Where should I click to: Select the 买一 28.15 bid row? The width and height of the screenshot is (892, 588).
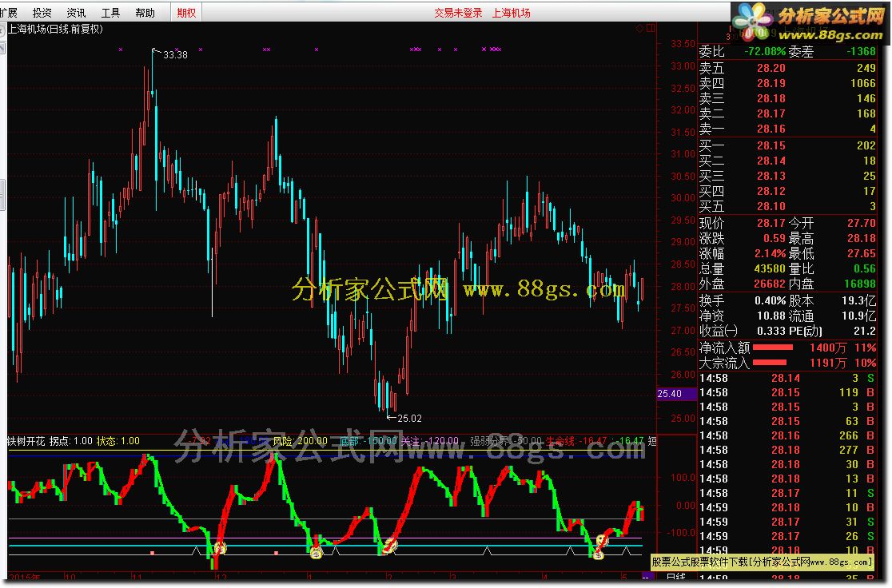pos(787,145)
